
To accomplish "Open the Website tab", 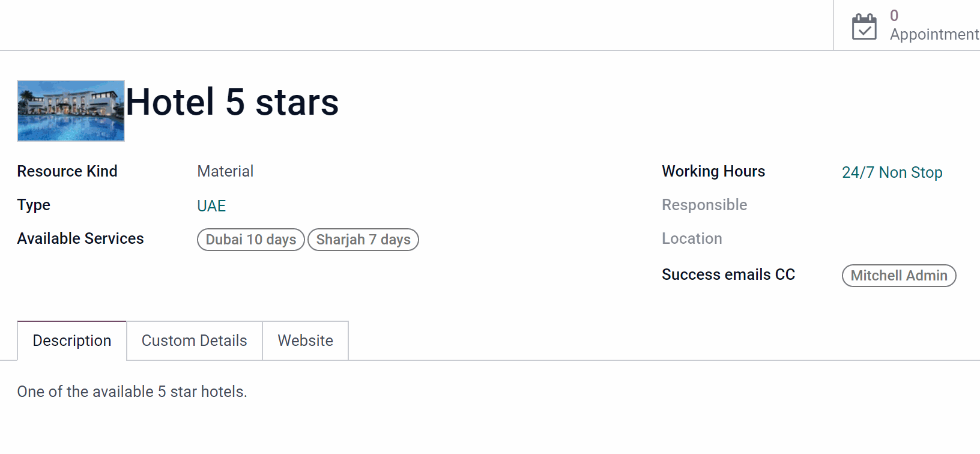I will pos(306,340).
